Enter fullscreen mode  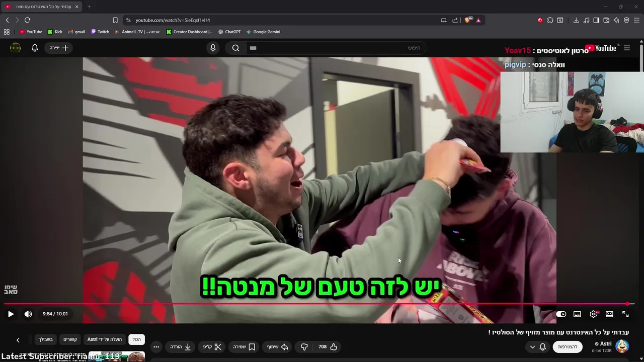coord(625,314)
